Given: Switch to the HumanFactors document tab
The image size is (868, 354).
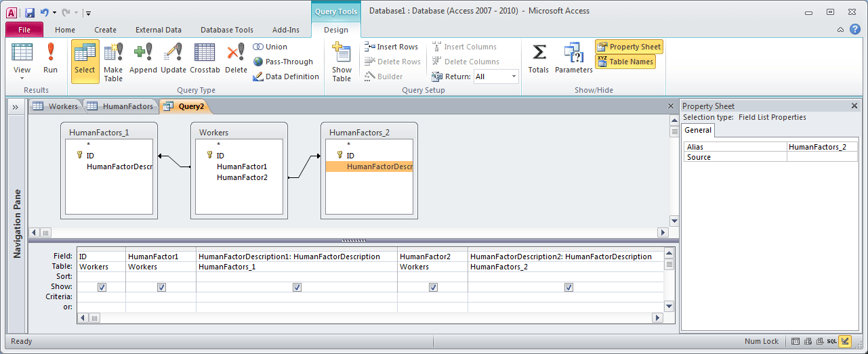Looking at the screenshot, I should click(x=121, y=106).
